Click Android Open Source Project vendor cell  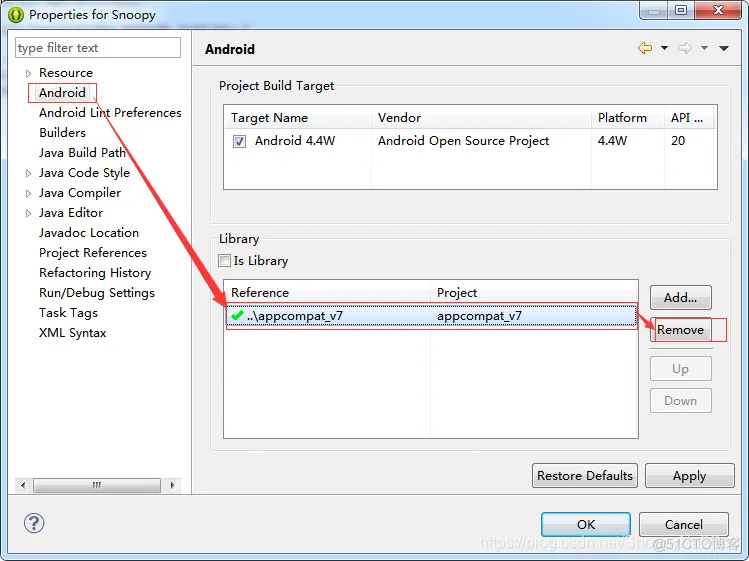click(x=463, y=141)
